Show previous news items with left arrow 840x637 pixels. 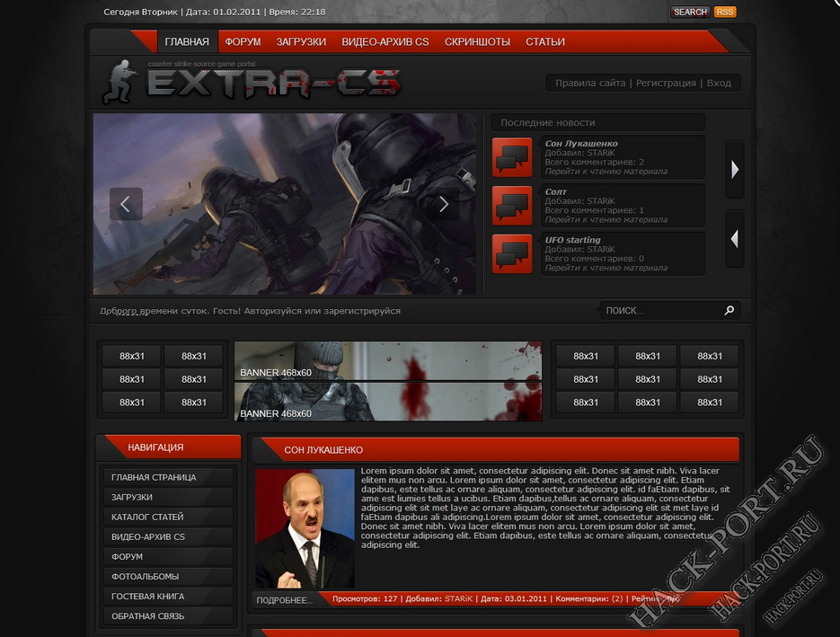735,238
